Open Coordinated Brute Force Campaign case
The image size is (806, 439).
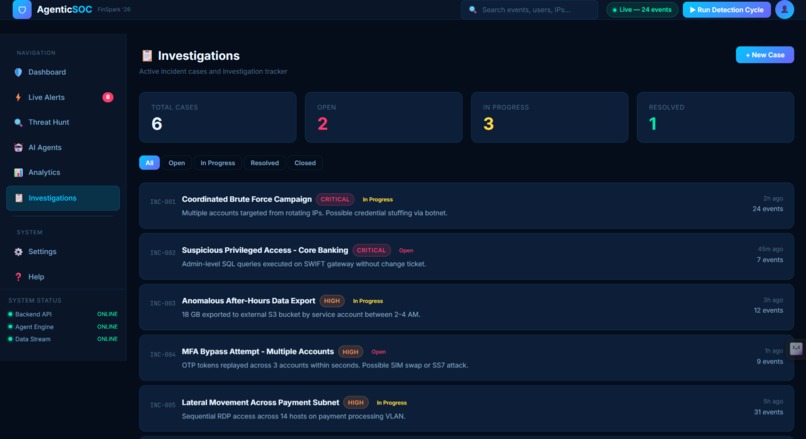(466, 206)
